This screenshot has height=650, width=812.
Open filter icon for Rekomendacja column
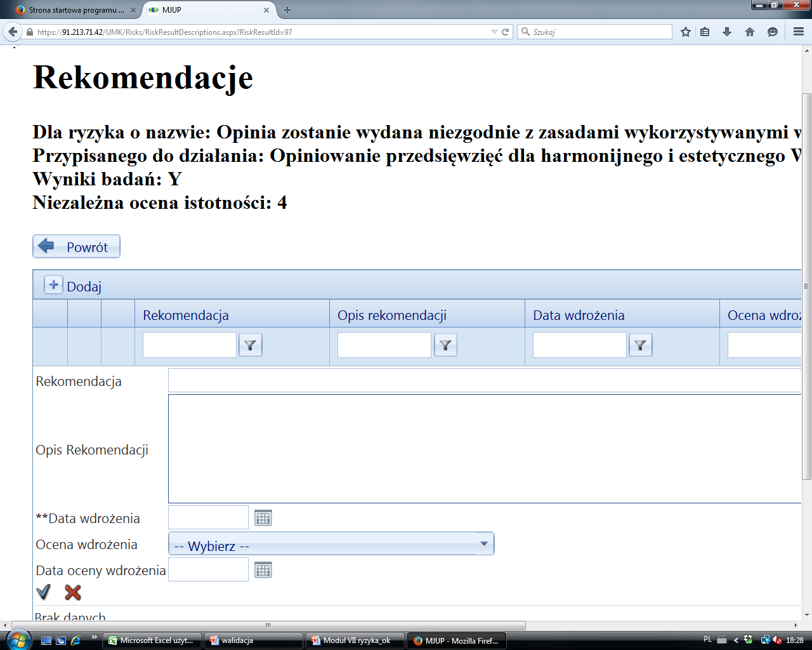tap(251, 345)
